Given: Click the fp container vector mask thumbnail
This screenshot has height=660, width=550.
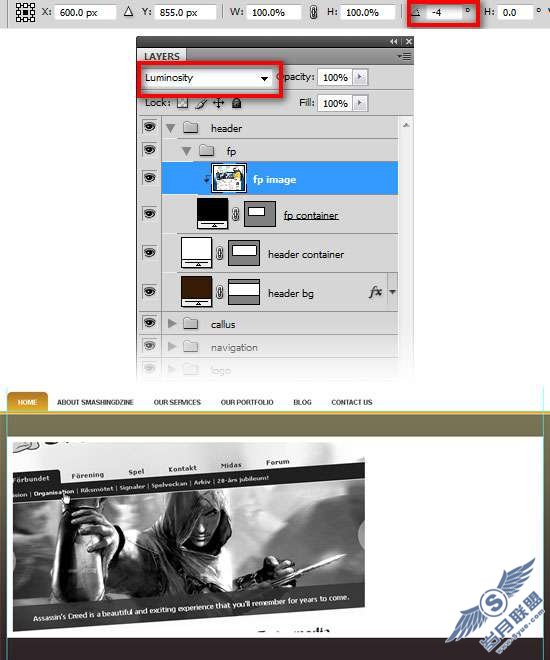Looking at the screenshot, I should [x=260, y=214].
